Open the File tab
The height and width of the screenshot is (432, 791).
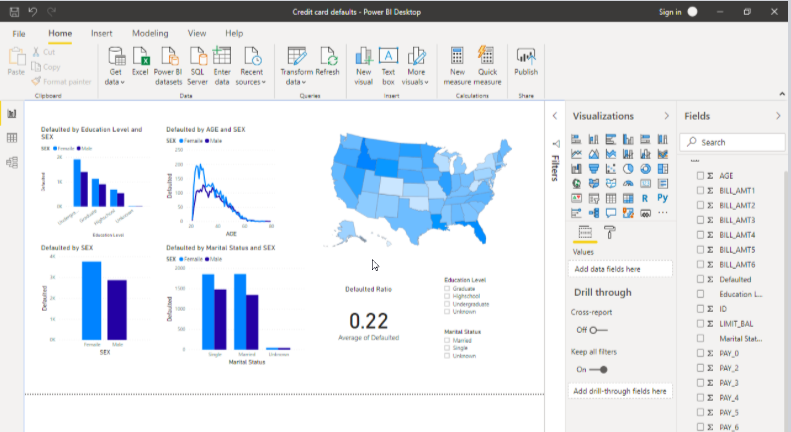[19, 33]
